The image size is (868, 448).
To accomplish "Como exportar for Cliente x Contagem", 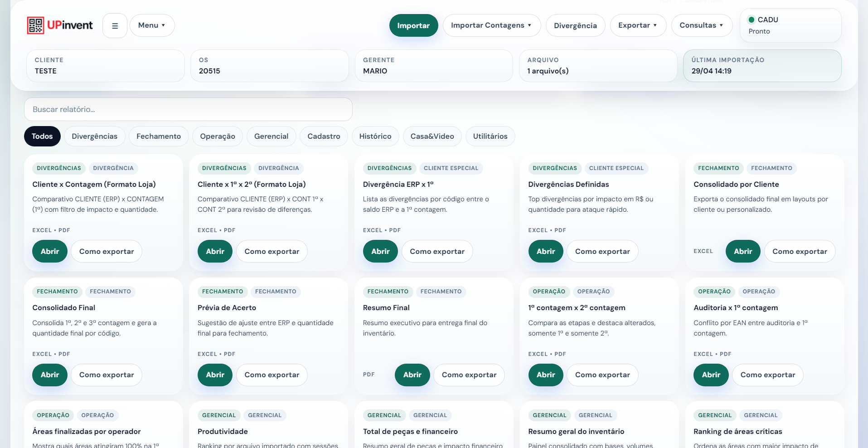I will (x=107, y=251).
